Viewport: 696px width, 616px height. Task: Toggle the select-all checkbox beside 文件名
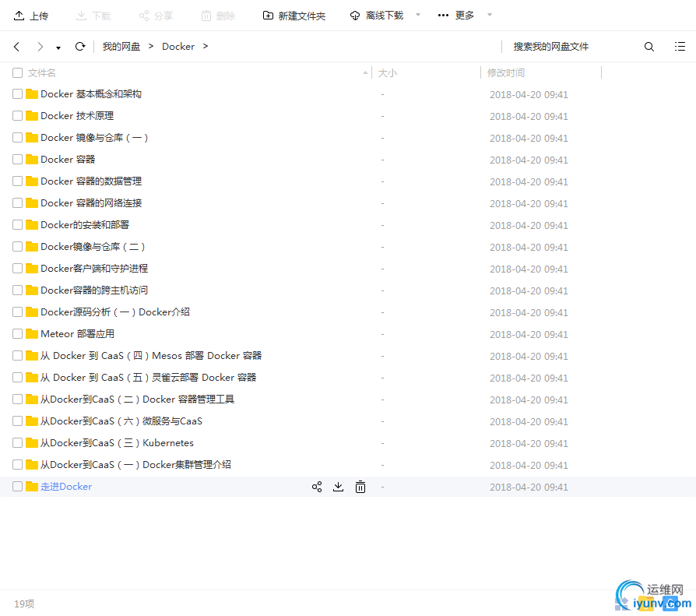pyautogui.click(x=17, y=73)
